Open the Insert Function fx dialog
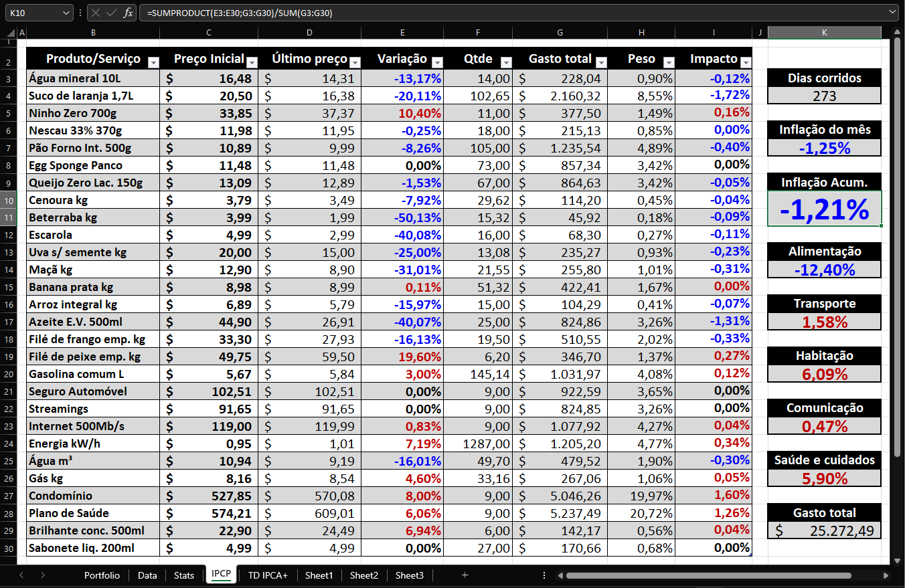This screenshot has height=588, width=905. click(x=128, y=13)
